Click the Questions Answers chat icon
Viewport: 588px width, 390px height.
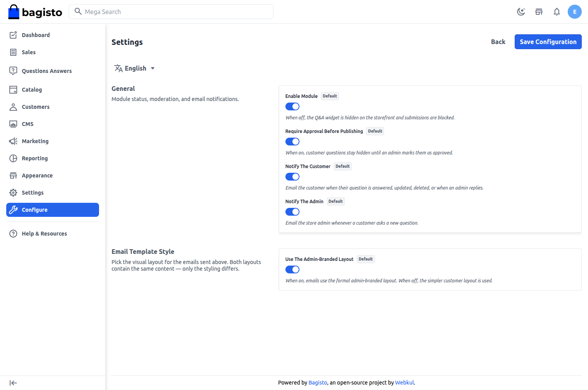(13, 71)
